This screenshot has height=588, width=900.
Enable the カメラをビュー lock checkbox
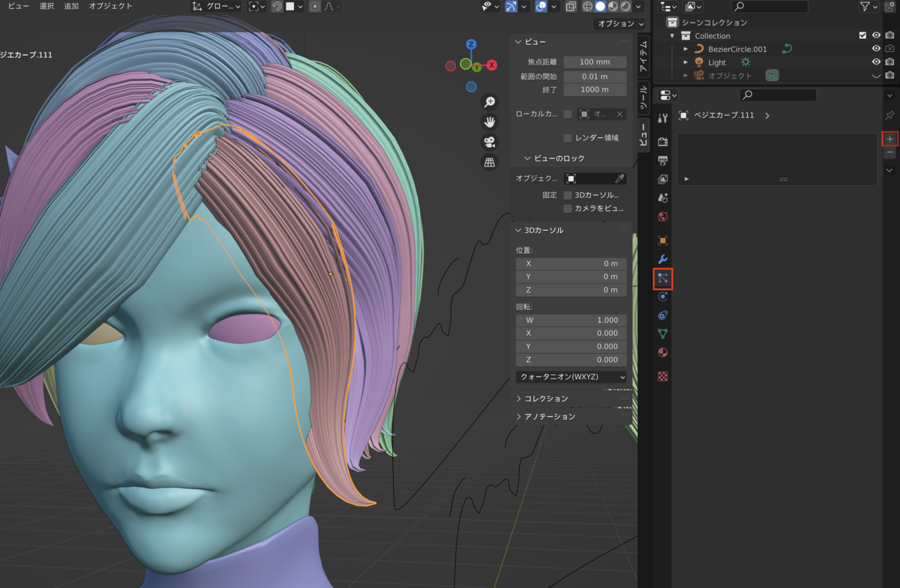pos(568,208)
